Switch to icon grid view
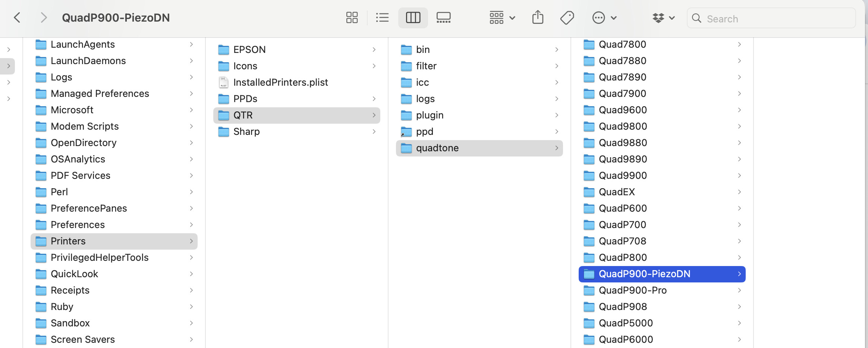The height and width of the screenshot is (348, 868). [x=352, y=18]
